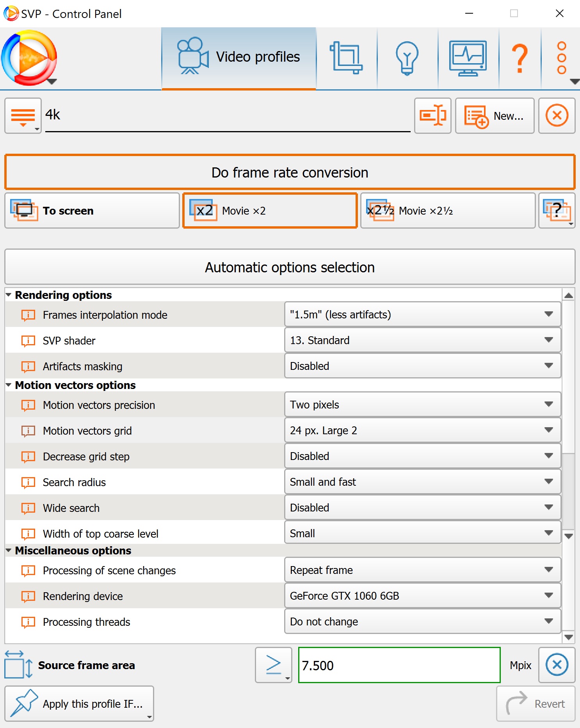Open the Rendering device dropdown
The width and height of the screenshot is (580, 728).
[423, 596]
